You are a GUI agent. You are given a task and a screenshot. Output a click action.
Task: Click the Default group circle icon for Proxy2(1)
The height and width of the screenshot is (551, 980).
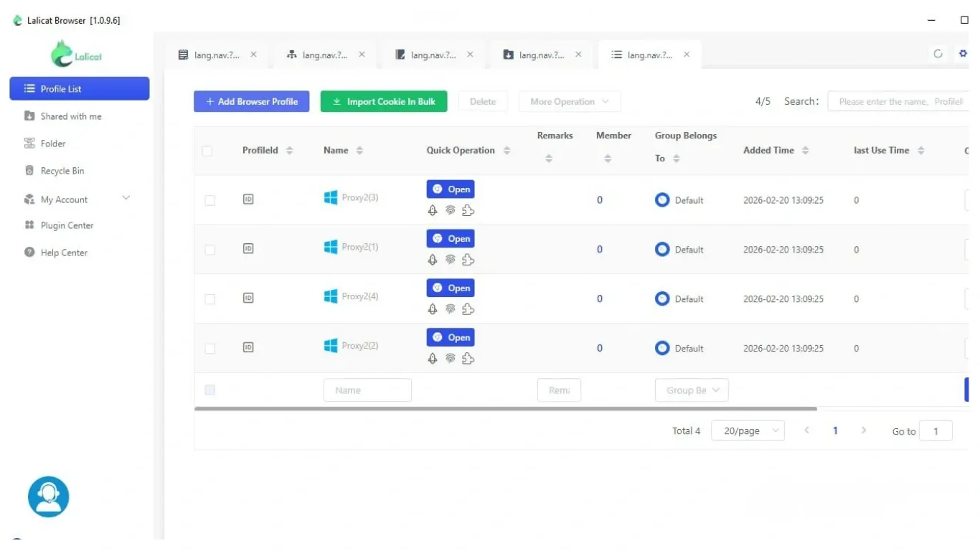click(x=662, y=250)
